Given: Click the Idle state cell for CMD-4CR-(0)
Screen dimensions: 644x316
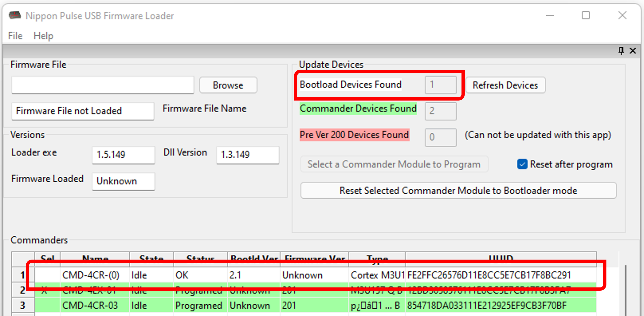Looking at the screenshot, I should (151, 275).
